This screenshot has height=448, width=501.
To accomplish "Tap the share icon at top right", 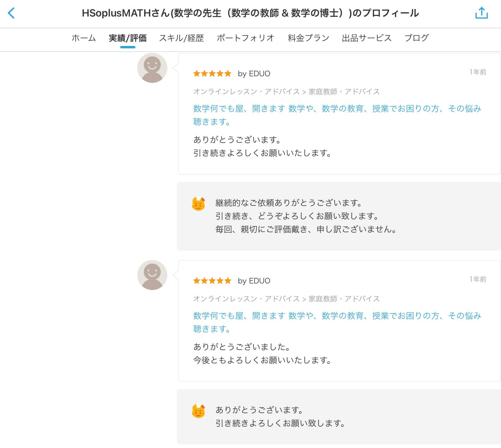I will 481,13.
